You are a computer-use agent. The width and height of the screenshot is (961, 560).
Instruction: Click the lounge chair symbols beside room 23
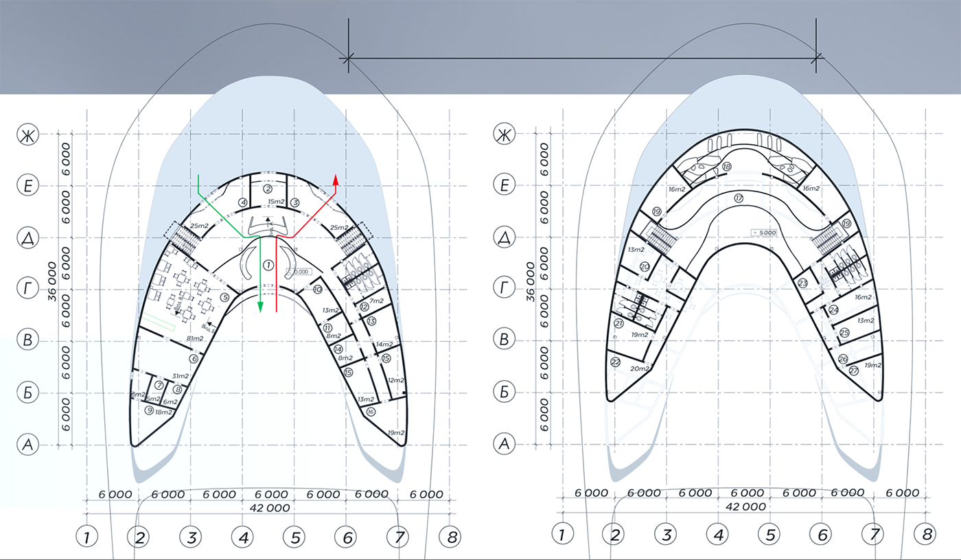pyautogui.click(x=849, y=268)
